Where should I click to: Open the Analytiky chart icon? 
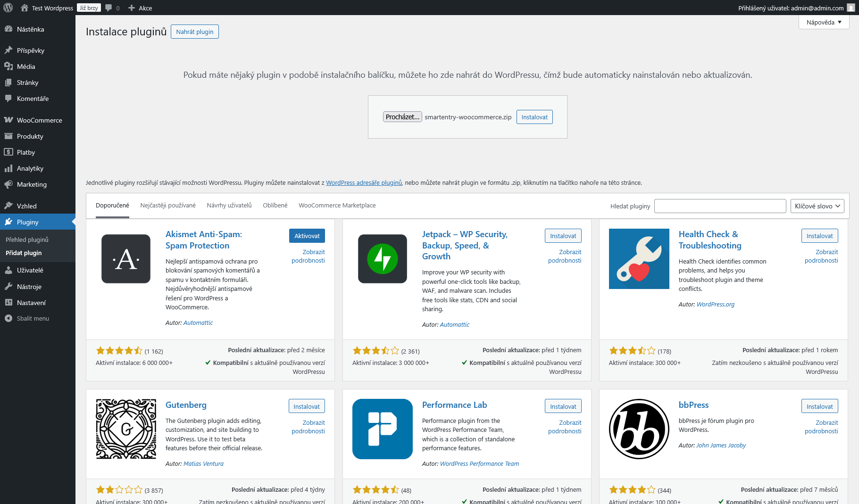(x=9, y=168)
